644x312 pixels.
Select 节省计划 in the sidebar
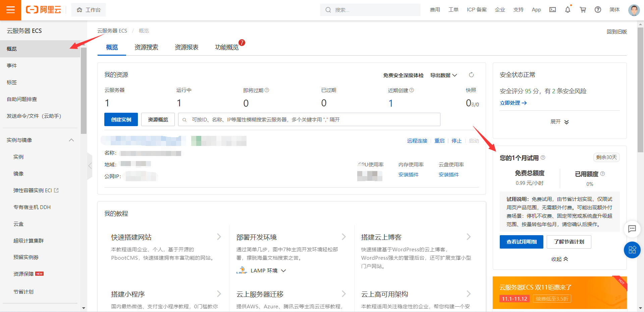(40, 292)
